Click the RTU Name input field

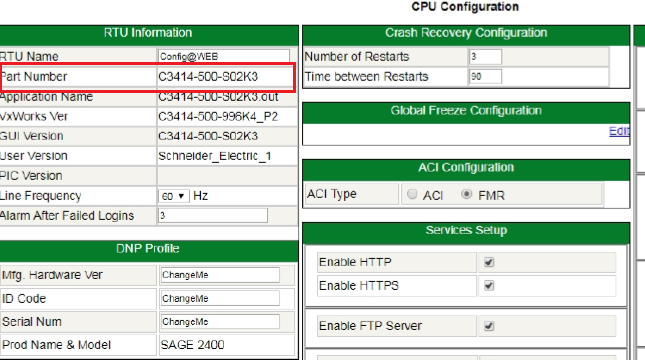click(224, 56)
